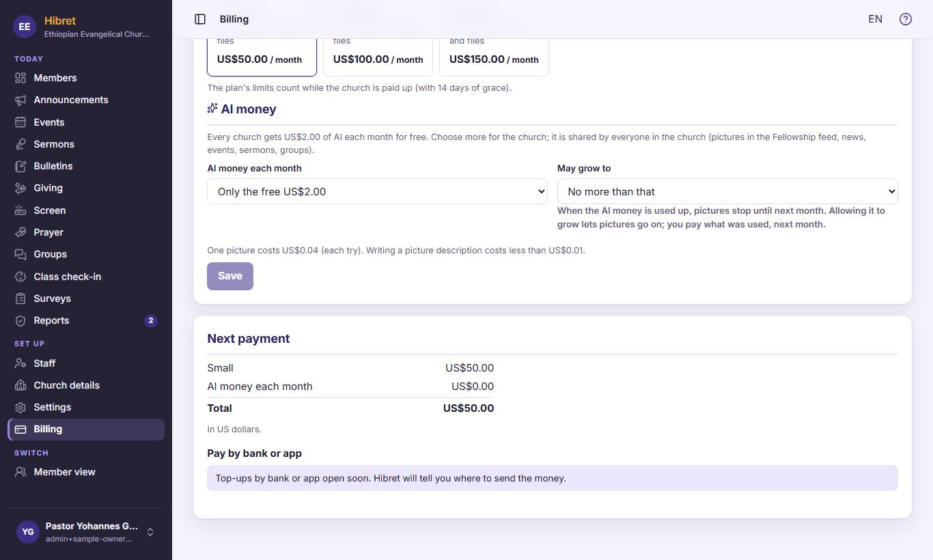The width and height of the screenshot is (933, 560).
Task: Open the Reports page
Action: (x=86, y=320)
